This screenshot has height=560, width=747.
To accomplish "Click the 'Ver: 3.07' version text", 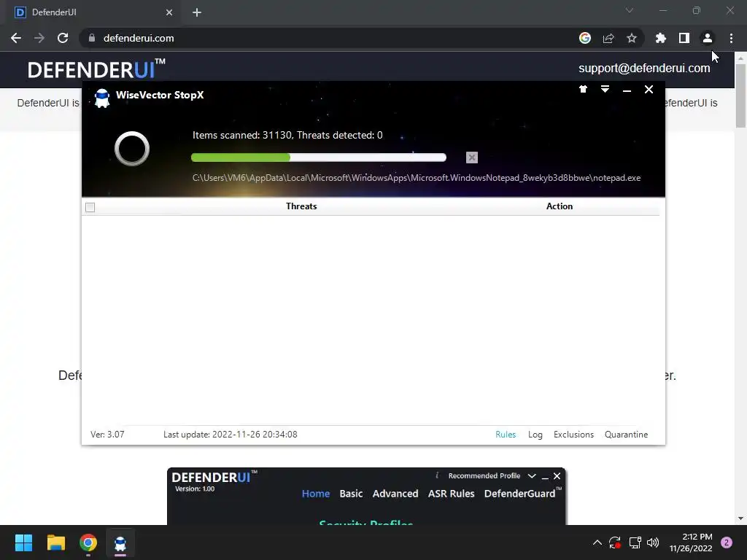I will (107, 435).
